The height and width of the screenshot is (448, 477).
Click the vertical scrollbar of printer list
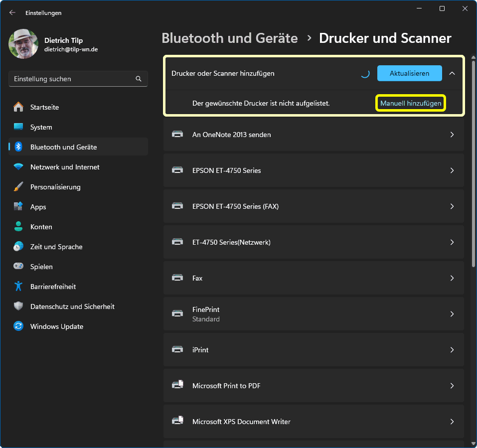(474, 199)
